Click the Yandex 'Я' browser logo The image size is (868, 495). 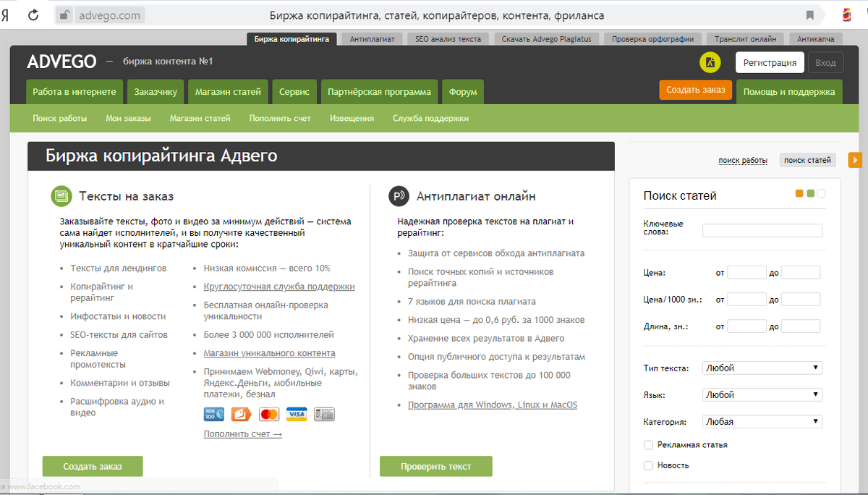(5, 14)
